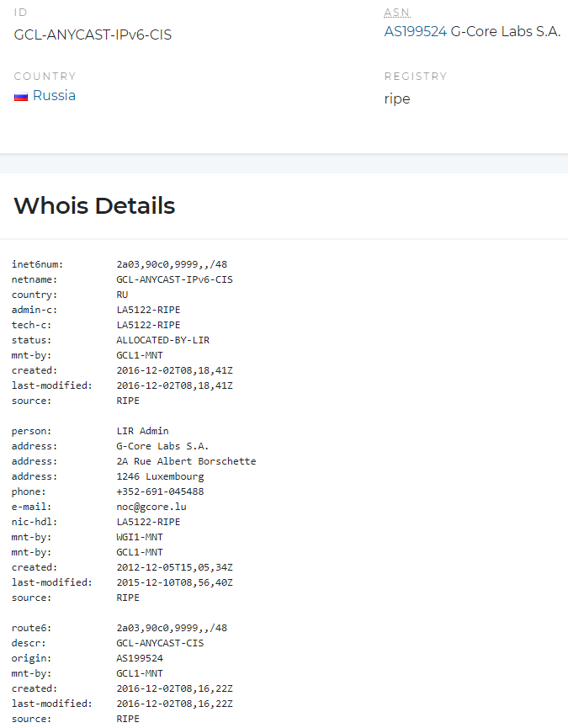Select the address line 1246 Luxembourg

160,476
